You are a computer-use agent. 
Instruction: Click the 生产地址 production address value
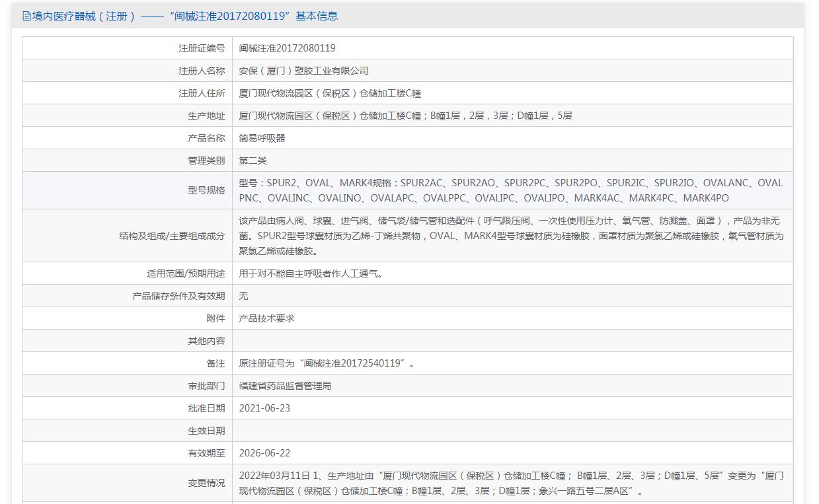(x=405, y=116)
